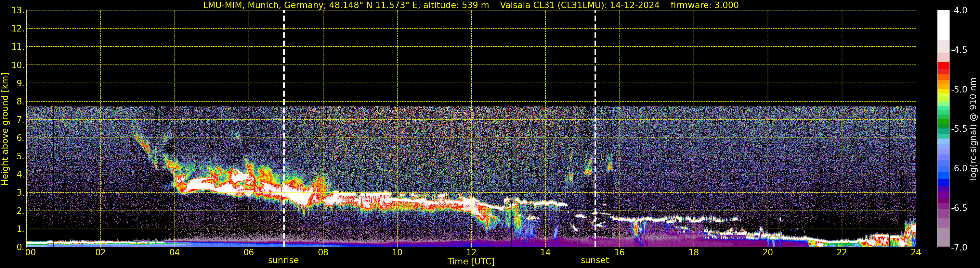Click the '3.' tick on the height axis
This screenshot has width=980, height=268.
20,193
